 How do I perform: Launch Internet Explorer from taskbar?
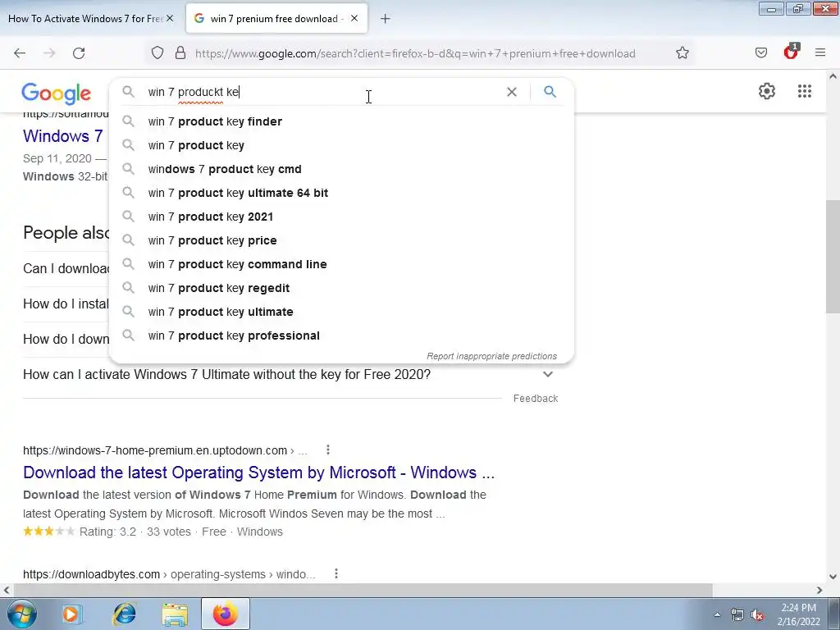coord(125,614)
